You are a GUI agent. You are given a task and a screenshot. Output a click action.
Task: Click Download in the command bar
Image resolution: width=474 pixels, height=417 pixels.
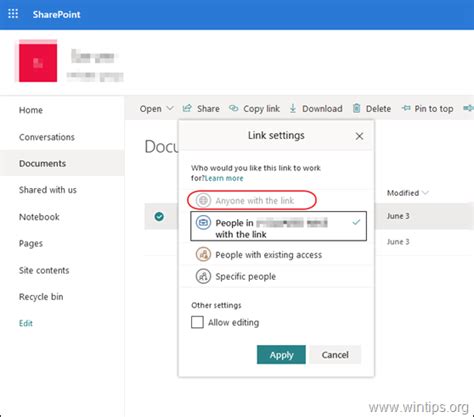316,108
